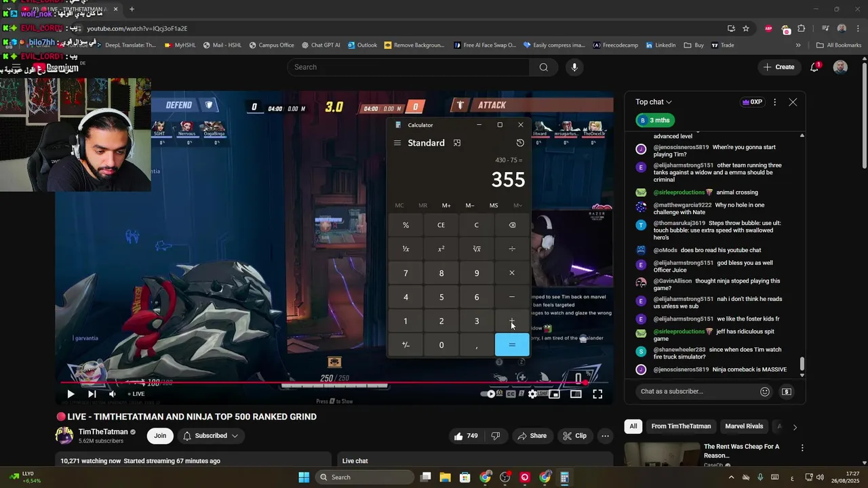868x488 pixels.
Task: Open the live chat three-dot options
Action: (775, 102)
